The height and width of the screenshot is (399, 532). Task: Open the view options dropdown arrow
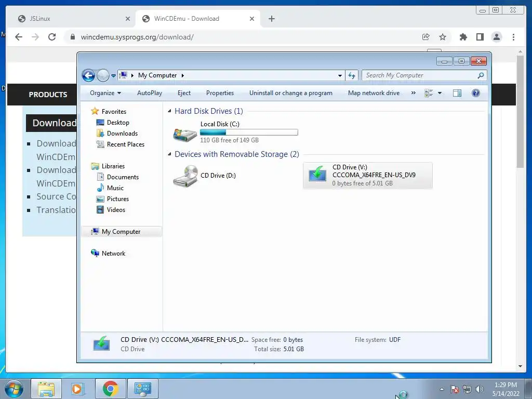[x=440, y=93]
